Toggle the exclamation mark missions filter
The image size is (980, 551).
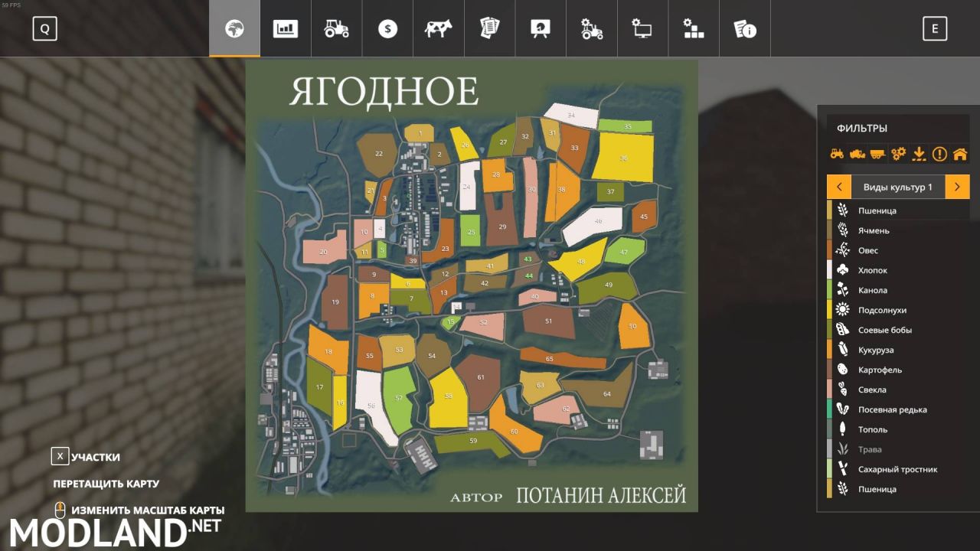(939, 154)
